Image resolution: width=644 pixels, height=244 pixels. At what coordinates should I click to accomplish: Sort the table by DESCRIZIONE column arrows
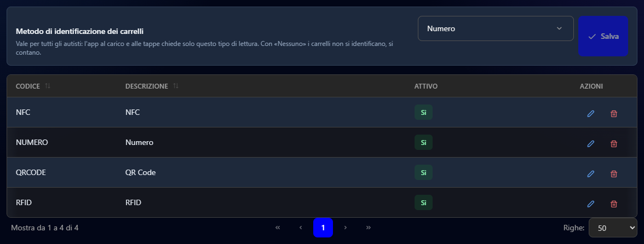tap(176, 86)
